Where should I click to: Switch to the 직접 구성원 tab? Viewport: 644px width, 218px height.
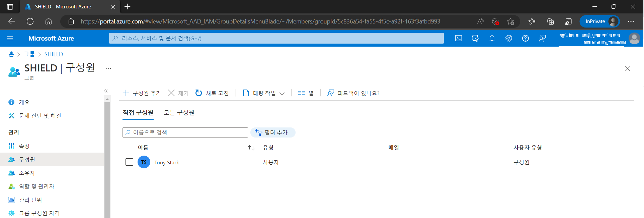[138, 113]
